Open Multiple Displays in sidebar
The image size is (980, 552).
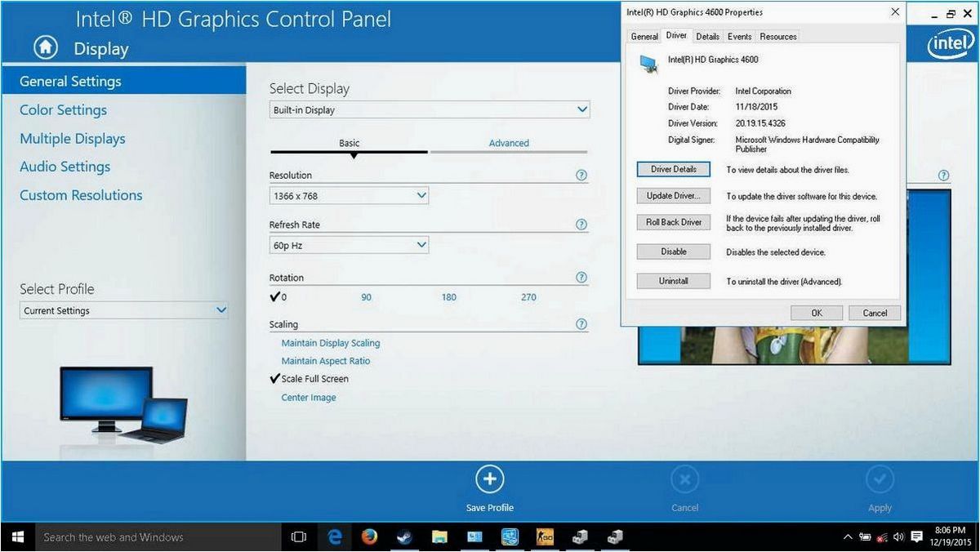click(x=73, y=139)
